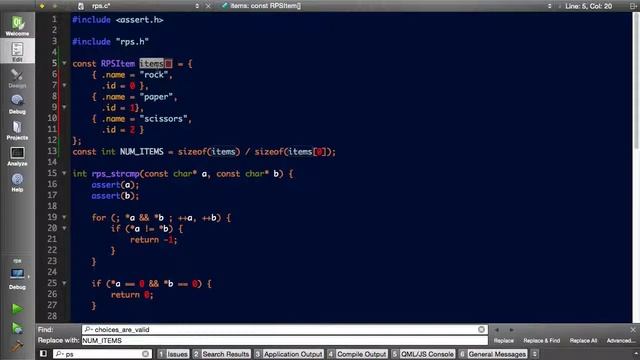Click Replace All
640x360 pixels.
[583, 340]
